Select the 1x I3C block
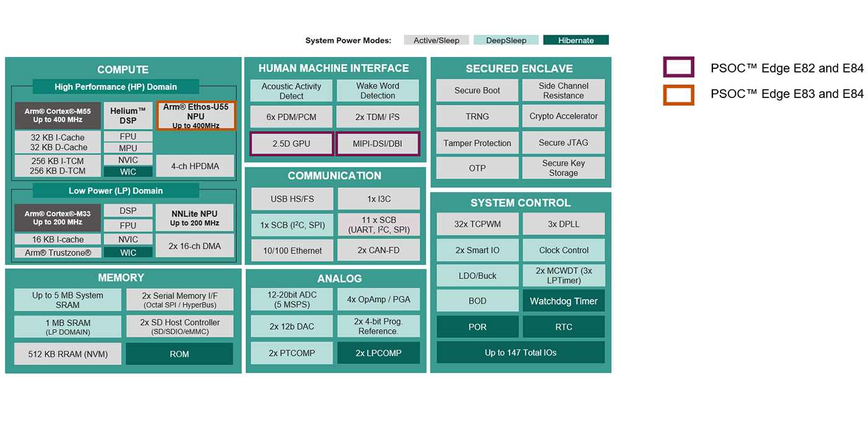 (x=378, y=199)
